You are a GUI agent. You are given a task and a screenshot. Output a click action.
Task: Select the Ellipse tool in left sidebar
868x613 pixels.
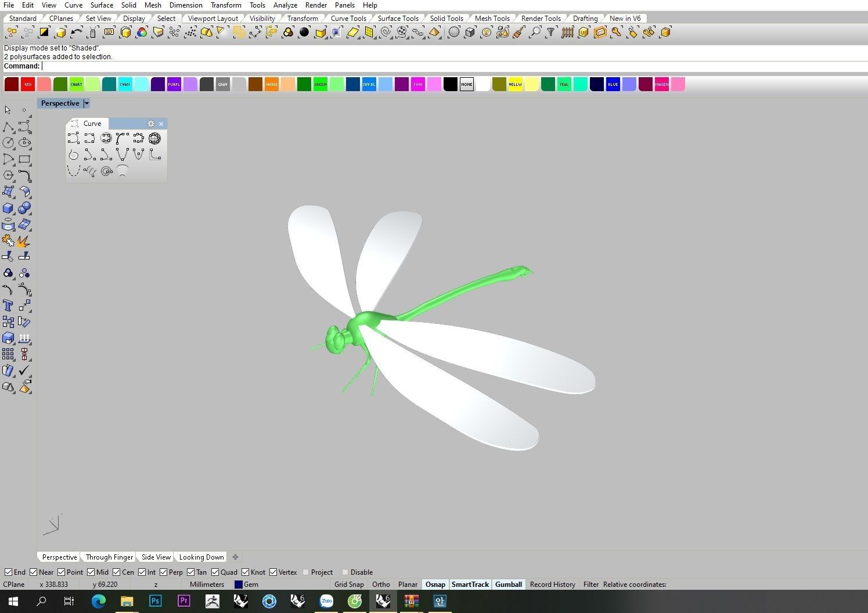[x=24, y=143]
